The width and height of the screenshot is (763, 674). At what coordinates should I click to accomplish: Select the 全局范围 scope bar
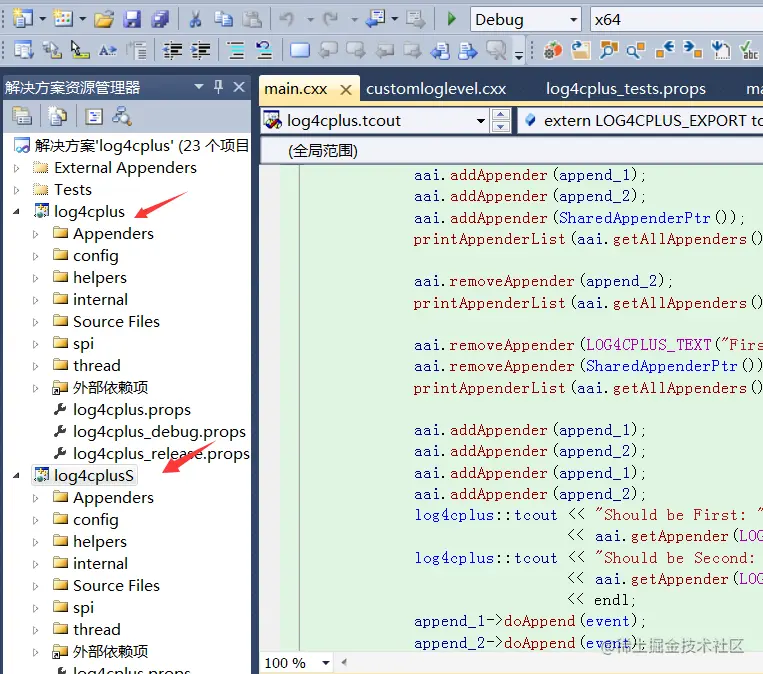pyautogui.click(x=511, y=151)
